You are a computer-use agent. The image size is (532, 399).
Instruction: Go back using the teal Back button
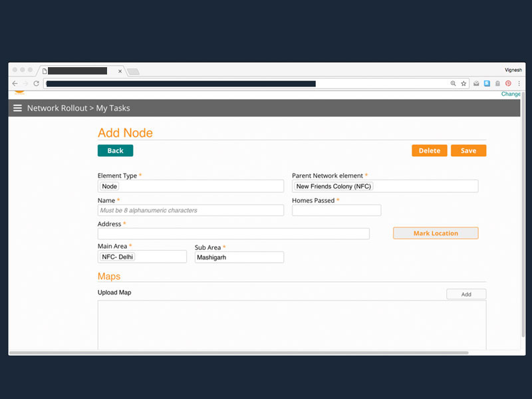pyautogui.click(x=115, y=151)
